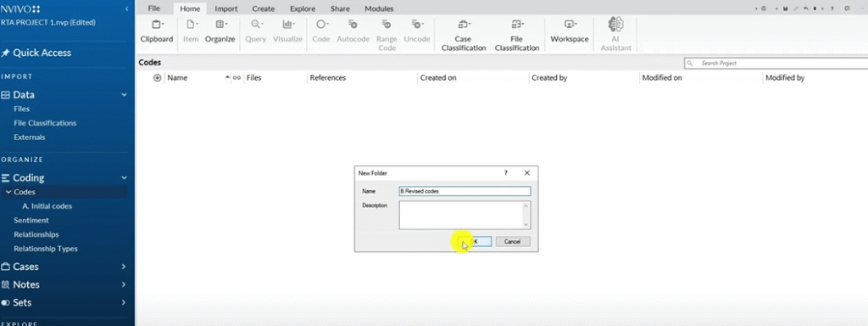Viewport: 868px width, 326px height.
Task: Open File Classifications in navigation pane
Action: [x=45, y=123]
